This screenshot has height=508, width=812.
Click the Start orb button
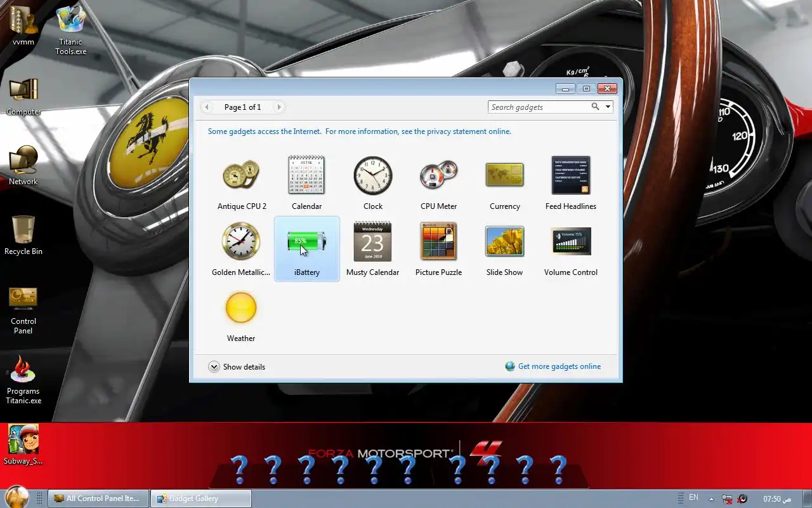click(x=16, y=497)
